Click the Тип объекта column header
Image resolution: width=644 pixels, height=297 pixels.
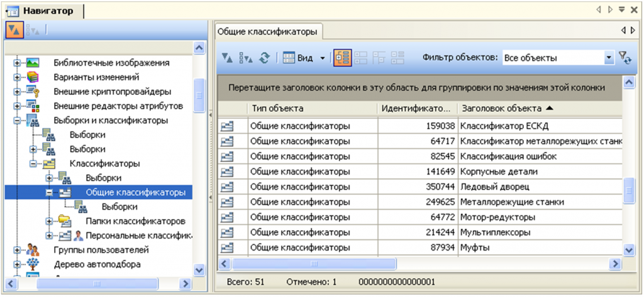313,109
